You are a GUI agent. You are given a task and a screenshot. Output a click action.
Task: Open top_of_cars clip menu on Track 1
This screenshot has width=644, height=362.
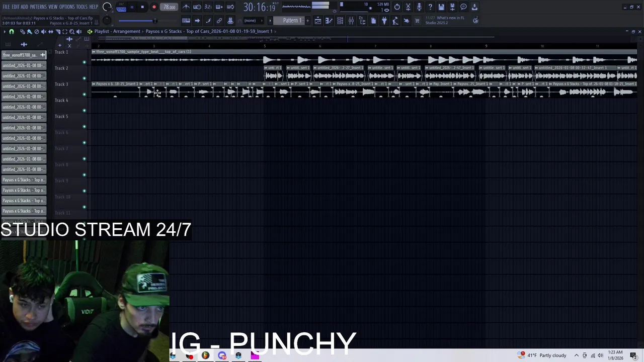pyautogui.click(x=94, y=52)
